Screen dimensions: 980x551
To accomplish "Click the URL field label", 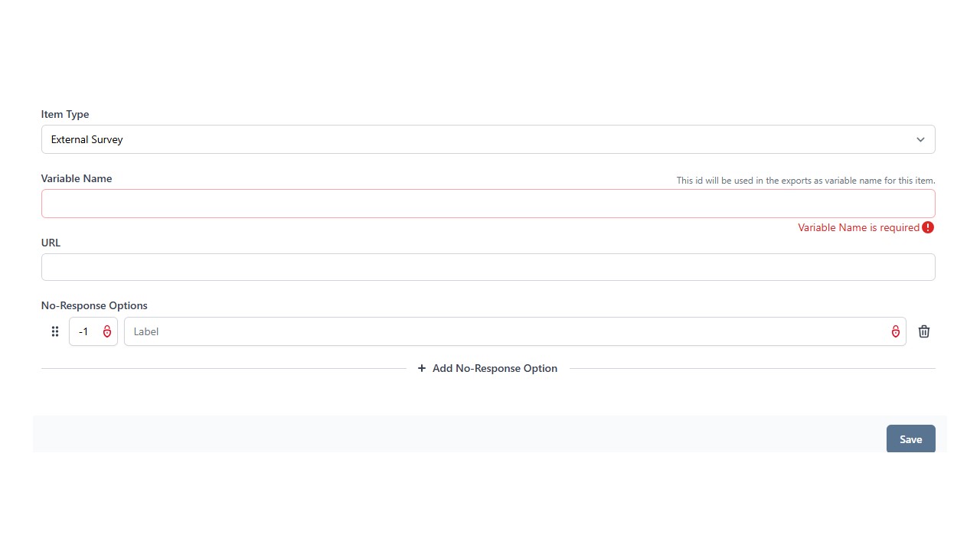I will tap(51, 243).
